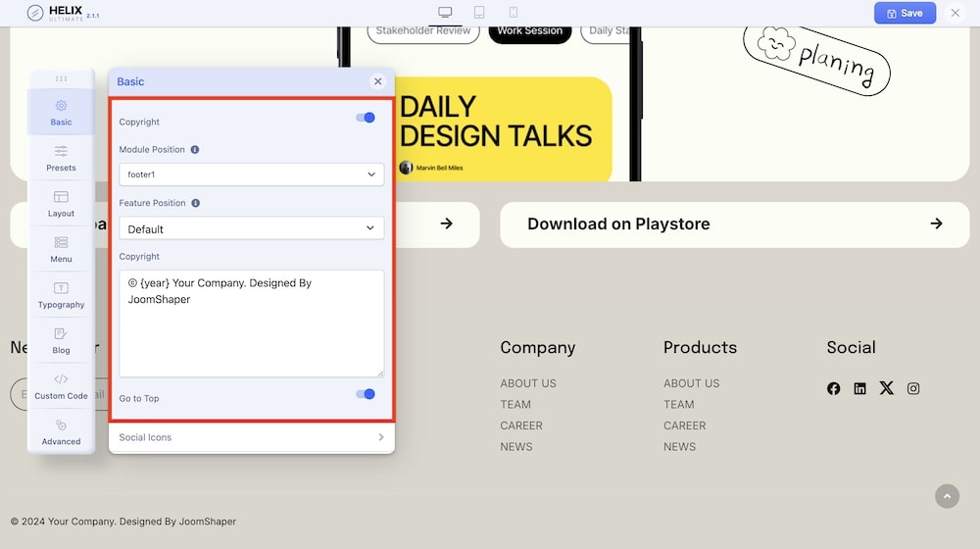This screenshot has width=980, height=549.
Task: Open the Module Position footer1 dropdown
Action: [x=251, y=175]
